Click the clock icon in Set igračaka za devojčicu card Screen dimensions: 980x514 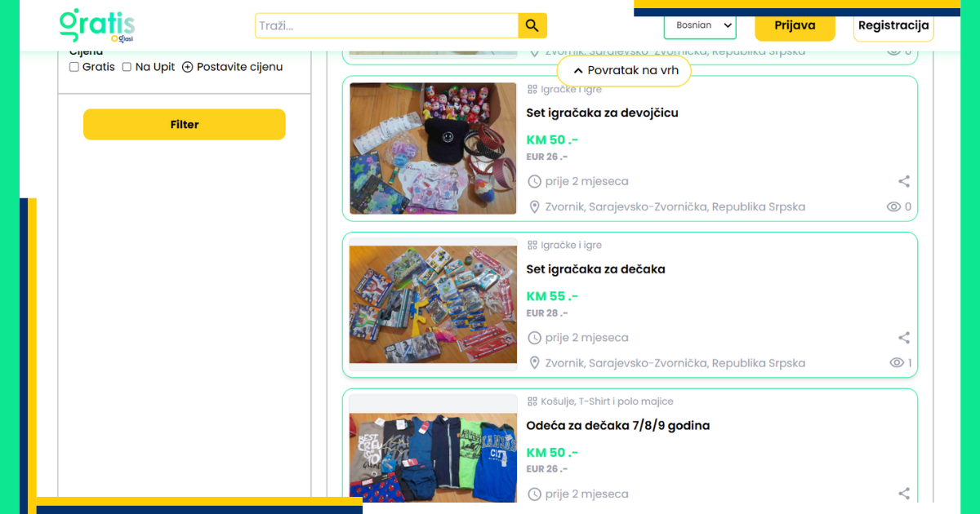(535, 181)
